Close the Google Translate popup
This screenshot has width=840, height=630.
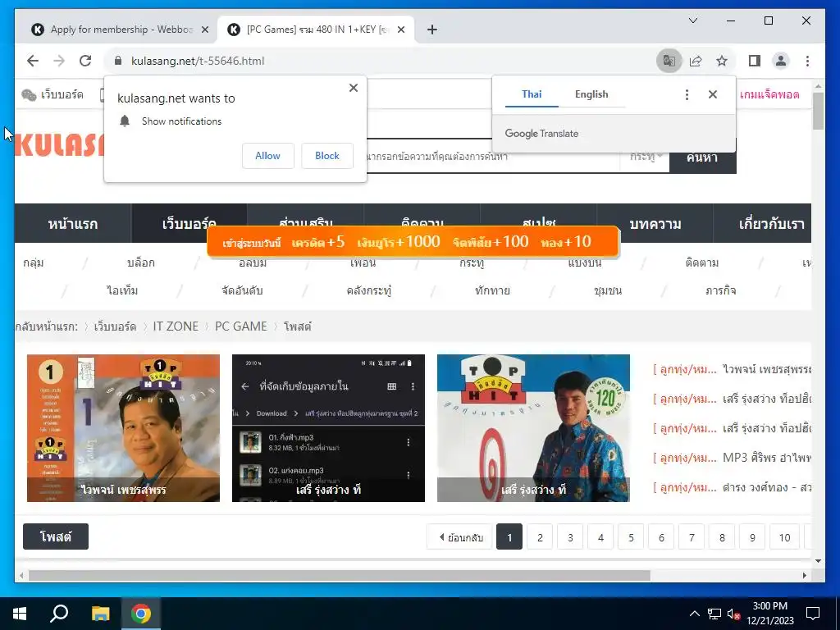pyautogui.click(x=713, y=94)
